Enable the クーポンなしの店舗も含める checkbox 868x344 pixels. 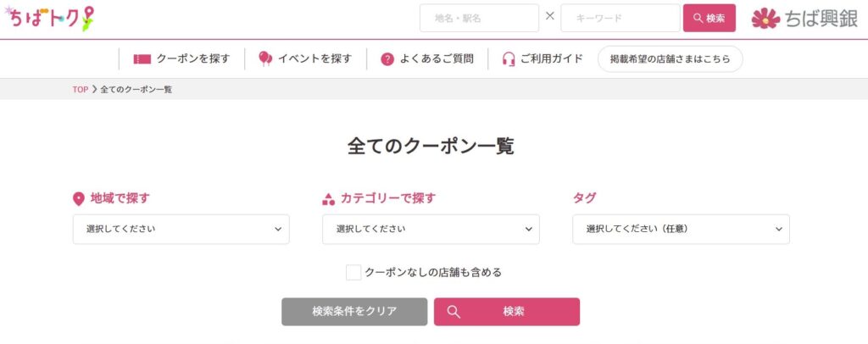353,272
